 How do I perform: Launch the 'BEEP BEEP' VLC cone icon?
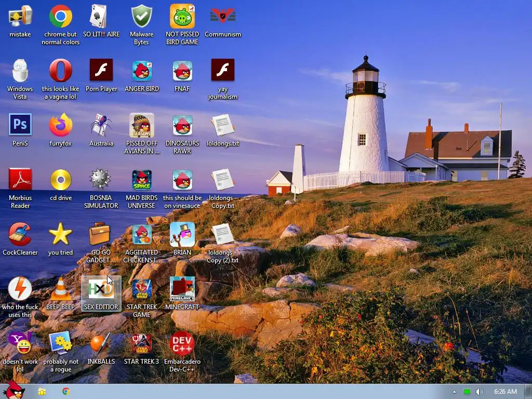point(61,289)
